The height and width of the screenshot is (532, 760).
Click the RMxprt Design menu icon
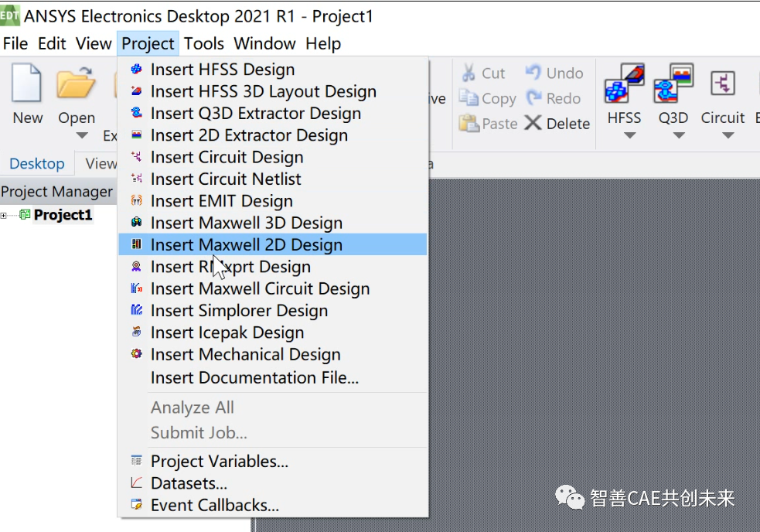tap(137, 266)
